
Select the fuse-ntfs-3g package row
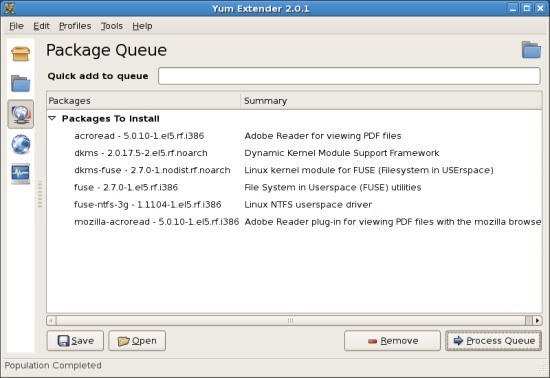point(294,204)
